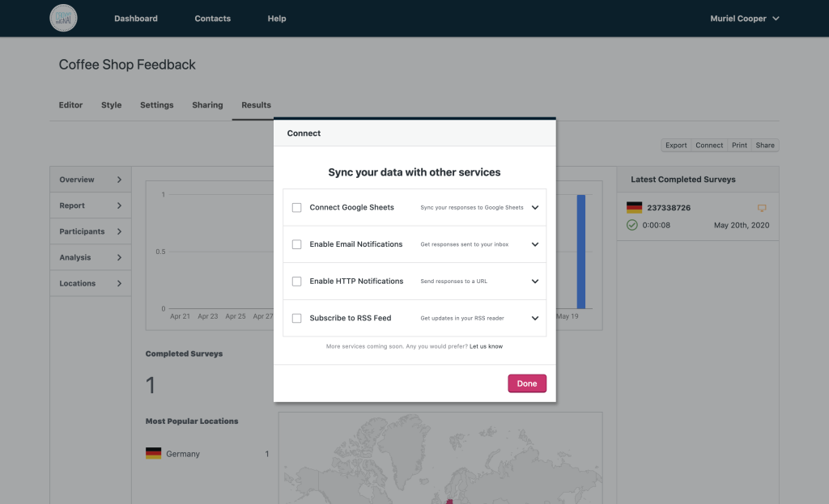Image resolution: width=829 pixels, height=504 pixels.
Task: Click the blue May 19 chart bar
Action: click(x=580, y=251)
